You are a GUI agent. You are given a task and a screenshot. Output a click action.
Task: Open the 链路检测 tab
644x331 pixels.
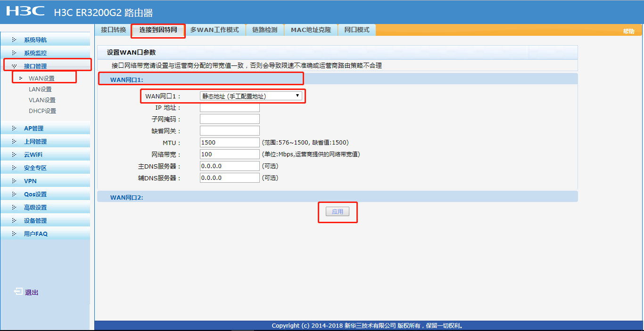(x=266, y=29)
